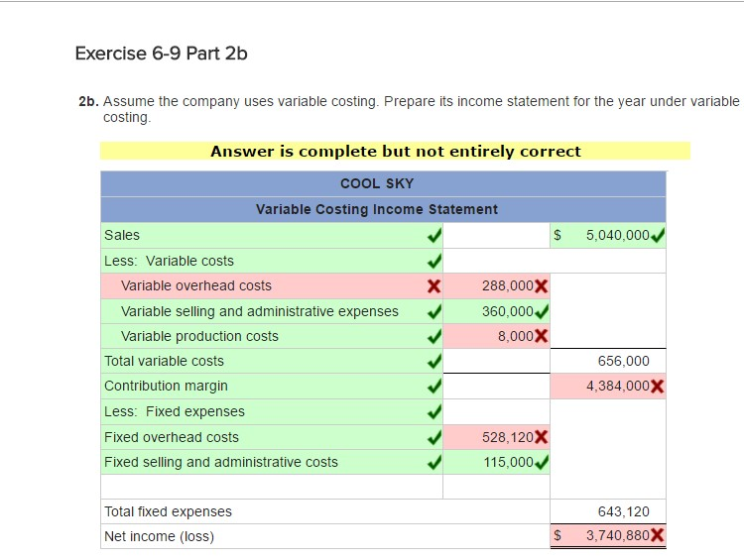Screen dimensions: 744x560
Task: Click the red X next to 4,384,000
Action: 657,386
